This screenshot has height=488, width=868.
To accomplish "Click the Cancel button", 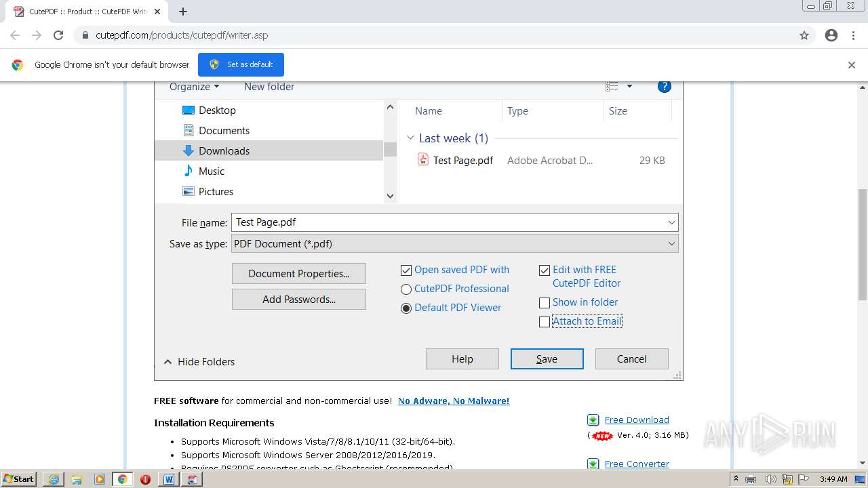I will click(632, 359).
